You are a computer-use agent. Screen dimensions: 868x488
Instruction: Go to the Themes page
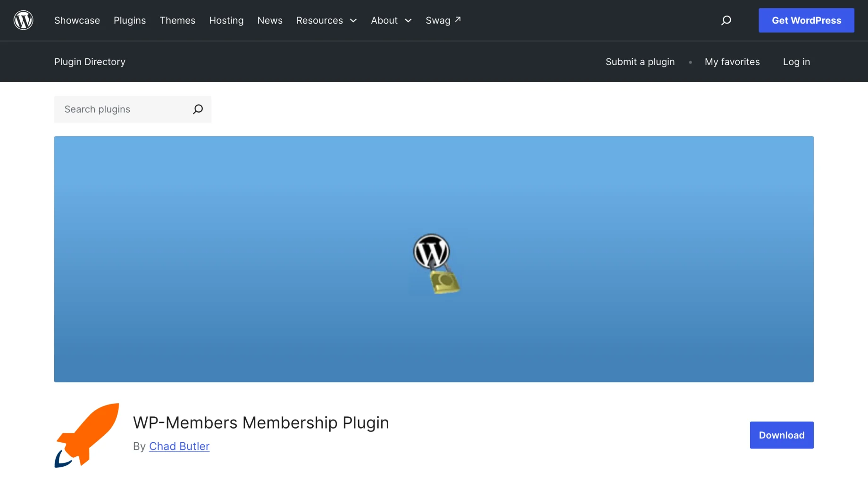[x=177, y=20]
